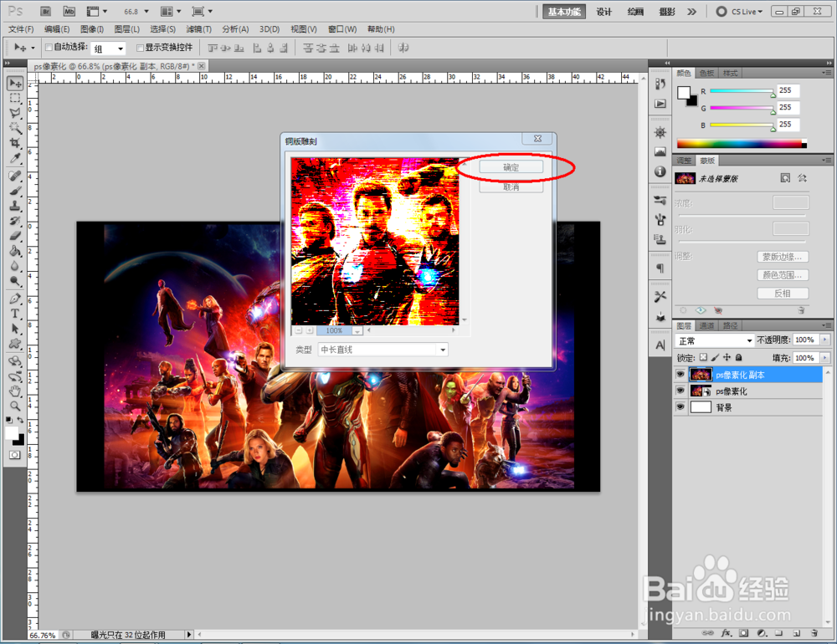The height and width of the screenshot is (644, 837).
Task: Select the Eraser tool
Action: 15,236
